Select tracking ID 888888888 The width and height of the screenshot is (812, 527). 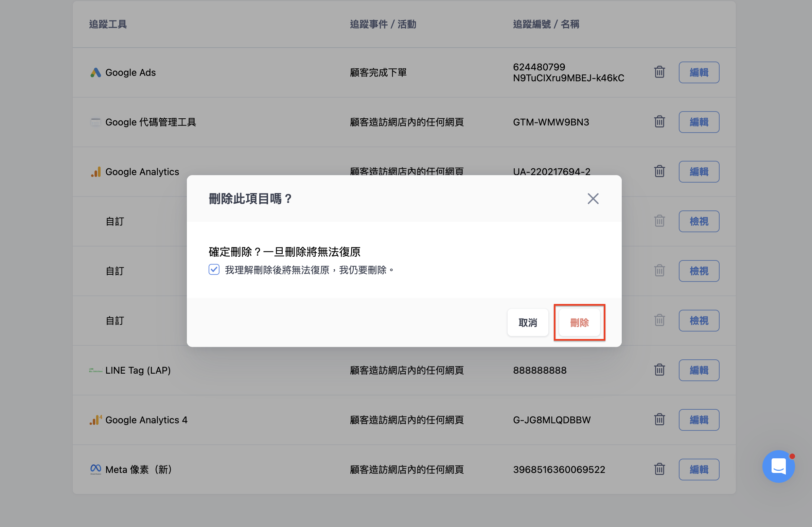point(540,370)
